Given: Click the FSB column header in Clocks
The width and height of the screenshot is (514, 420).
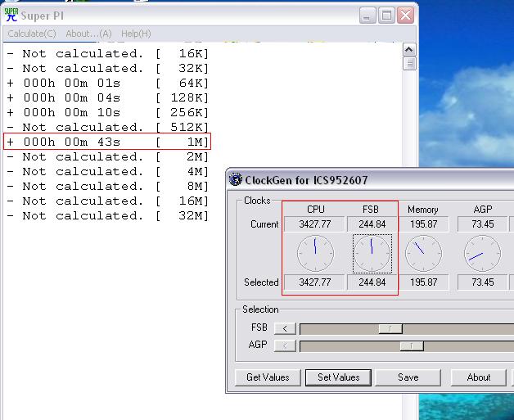Looking at the screenshot, I should [x=371, y=209].
